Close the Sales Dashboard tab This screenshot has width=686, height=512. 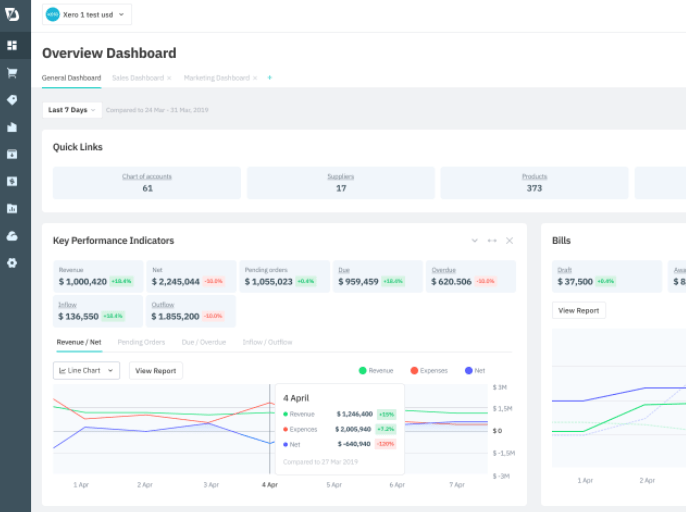click(x=169, y=78)
